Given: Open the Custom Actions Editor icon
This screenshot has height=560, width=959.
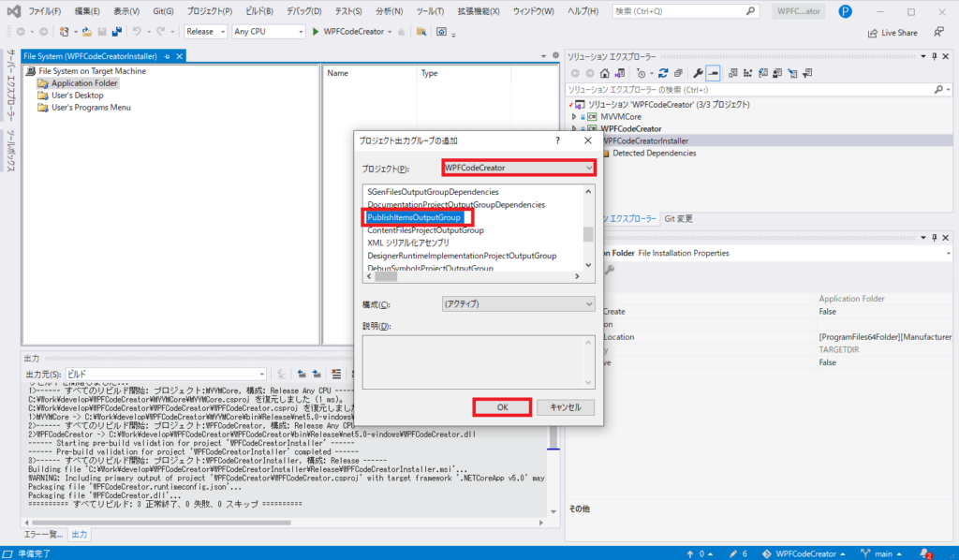Looking at the screenshot, I should pos(792,73).
